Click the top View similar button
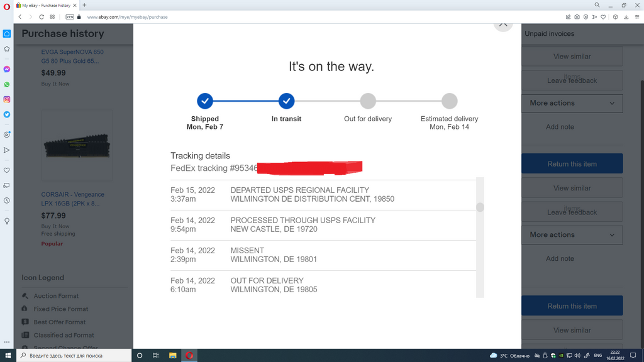This screenshot has width=644, height=362. point(572,56)
